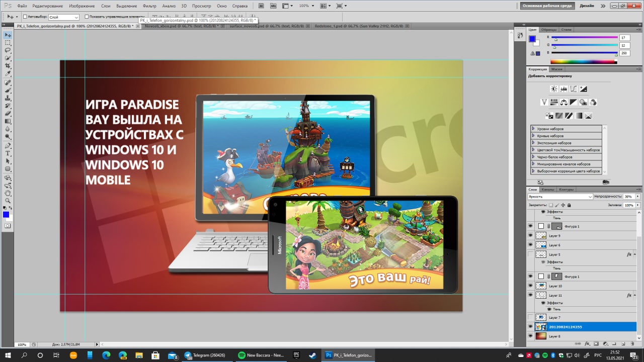Open Steam from the taskbar
The image size is (644, 362).
313,355
